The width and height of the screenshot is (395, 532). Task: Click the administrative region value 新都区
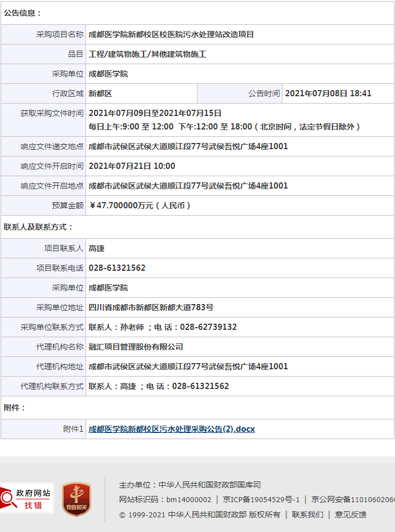(100, 93)
